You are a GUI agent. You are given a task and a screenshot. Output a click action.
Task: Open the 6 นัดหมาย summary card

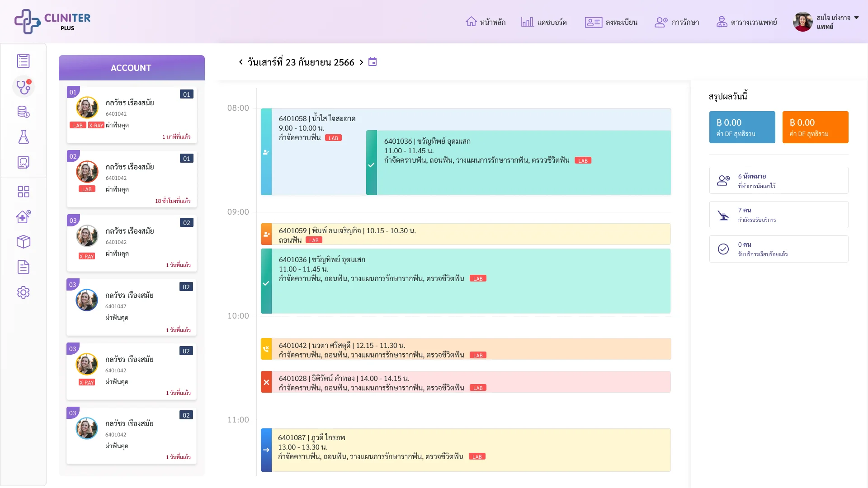click(778, 180)
